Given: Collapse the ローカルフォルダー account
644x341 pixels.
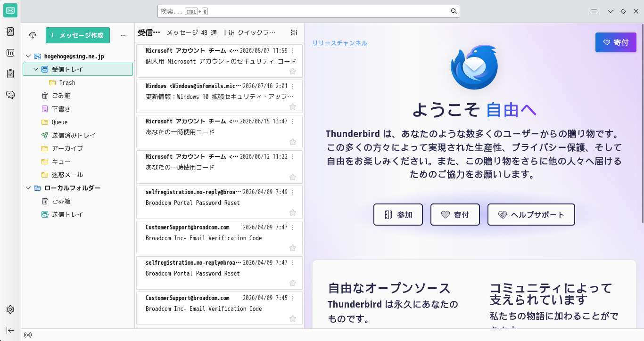Looking at the screenshot, I should [28, 188].
